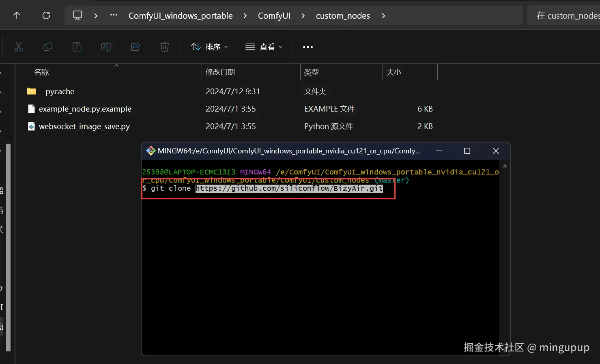
Task: Click the 文件夹 type cell
Action: 315,91
